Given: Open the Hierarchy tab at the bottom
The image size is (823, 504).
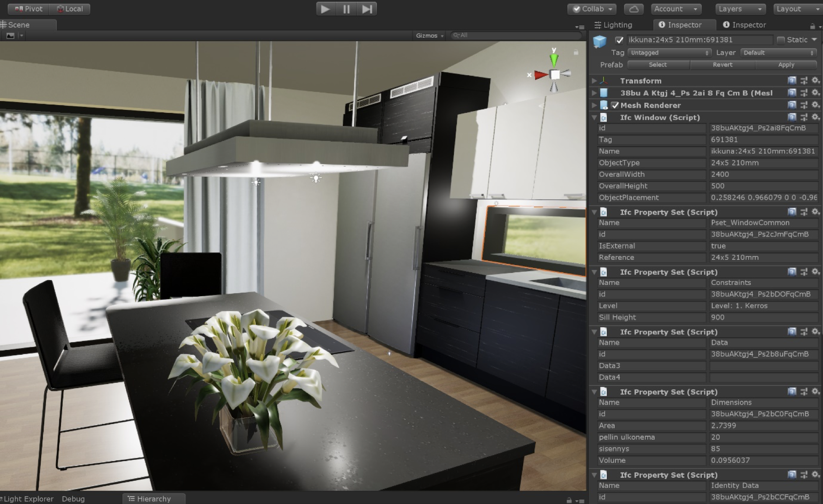Looking at the screenshot, I should click(153, 499).
